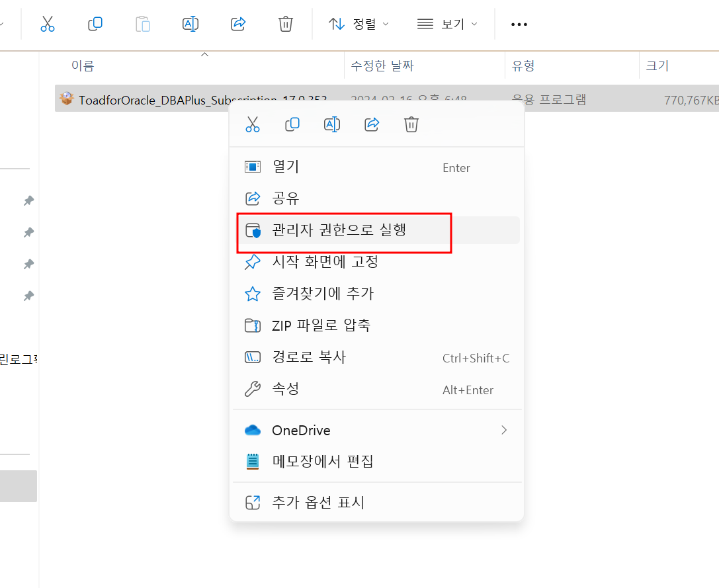Open the 보기 view dropdown
Image resolution: width=719 pixels, height=588 pixels.
click(447, 24)
